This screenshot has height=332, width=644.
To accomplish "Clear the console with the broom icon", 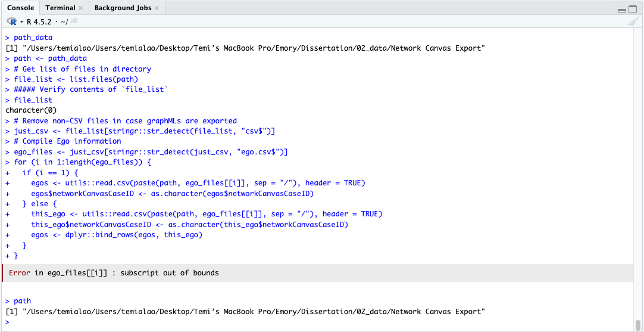I will point(633,22).
